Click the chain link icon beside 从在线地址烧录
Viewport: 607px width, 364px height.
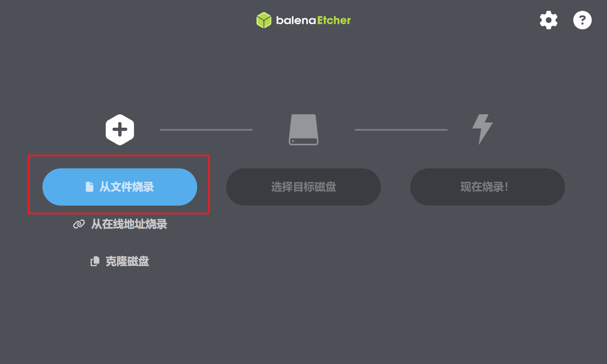point(79,224)
